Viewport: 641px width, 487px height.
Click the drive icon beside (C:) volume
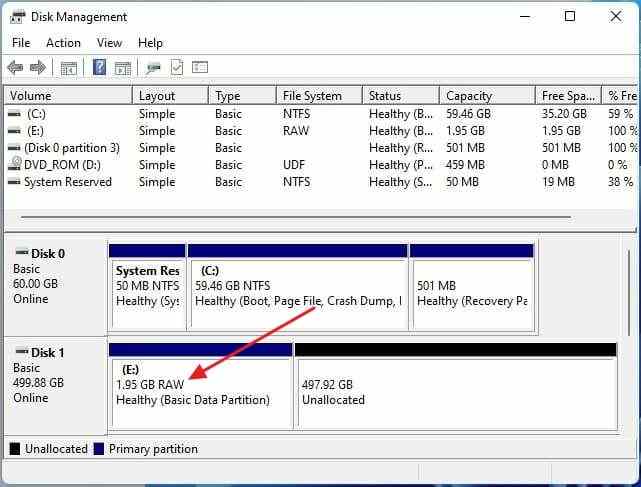point(14,114)
